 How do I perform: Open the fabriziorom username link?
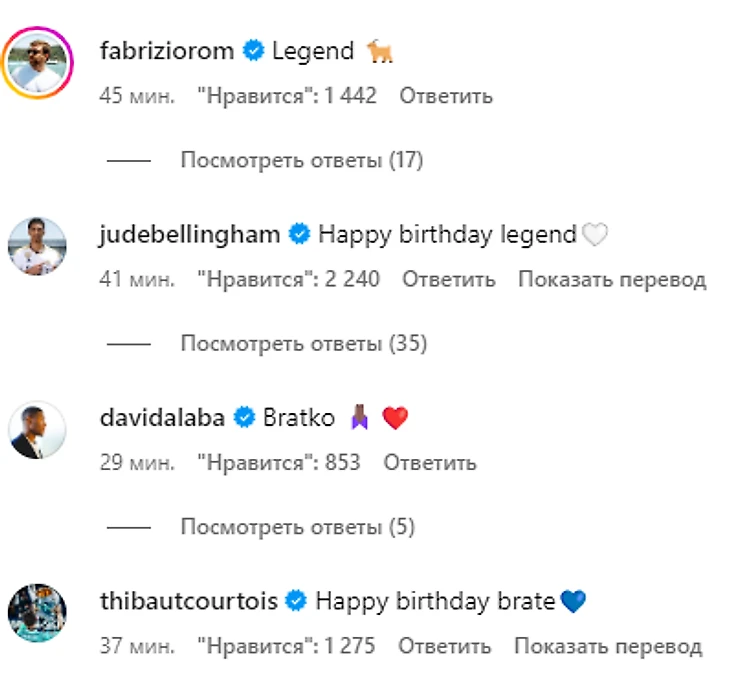[167, 50]
